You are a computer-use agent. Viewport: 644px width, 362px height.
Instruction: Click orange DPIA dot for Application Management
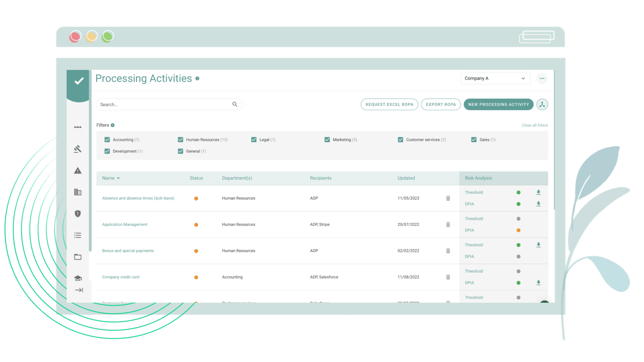click(519, 230)
